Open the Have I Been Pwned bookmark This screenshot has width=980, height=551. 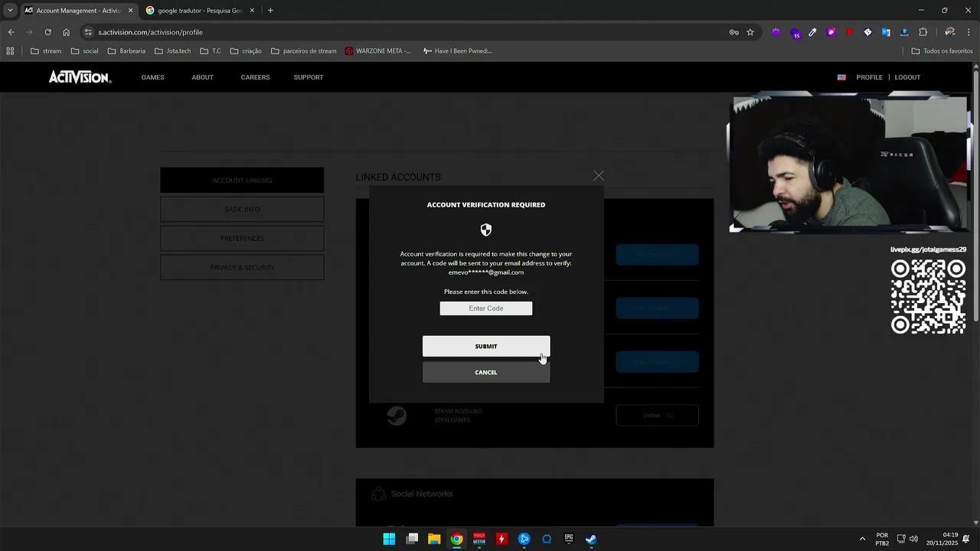pyautogui.click(x=458, y=51)
